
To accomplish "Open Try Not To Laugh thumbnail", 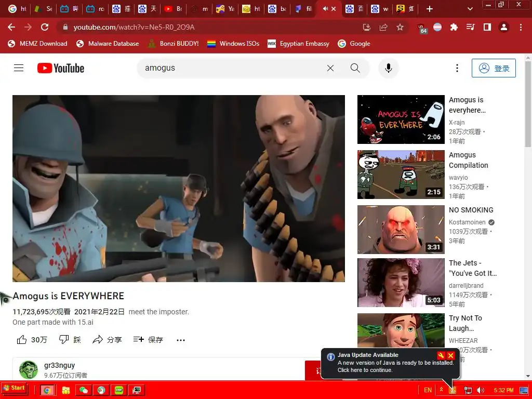I will click(x=401, y=331).
